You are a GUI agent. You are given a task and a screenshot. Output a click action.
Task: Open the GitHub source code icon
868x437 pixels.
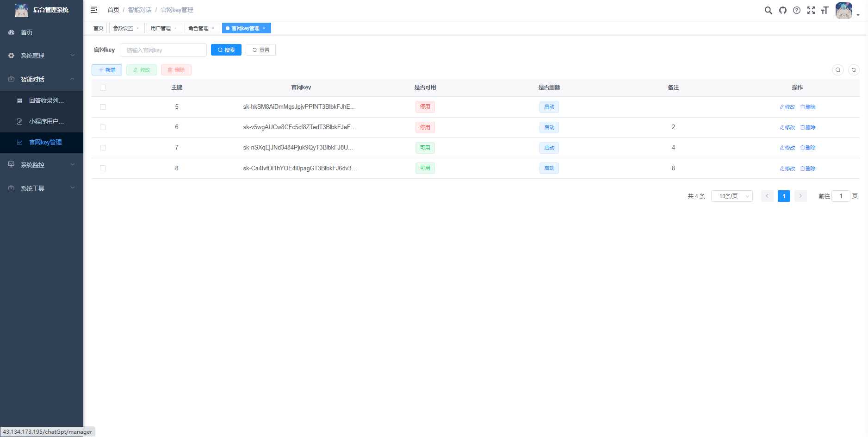click(782, 10)
